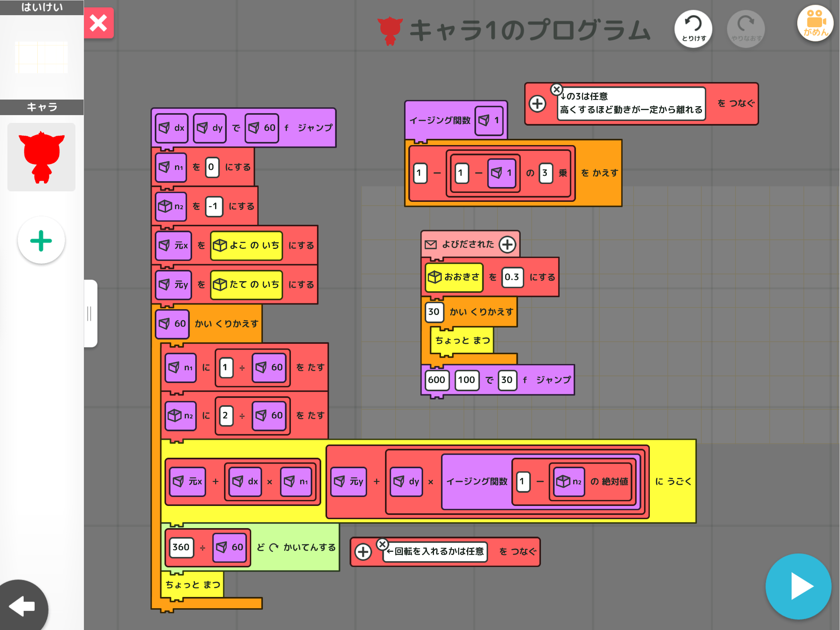Screen dimensions: 840x630
Task: Click the plus on the 回転 comment block
Action: [363, 552]
